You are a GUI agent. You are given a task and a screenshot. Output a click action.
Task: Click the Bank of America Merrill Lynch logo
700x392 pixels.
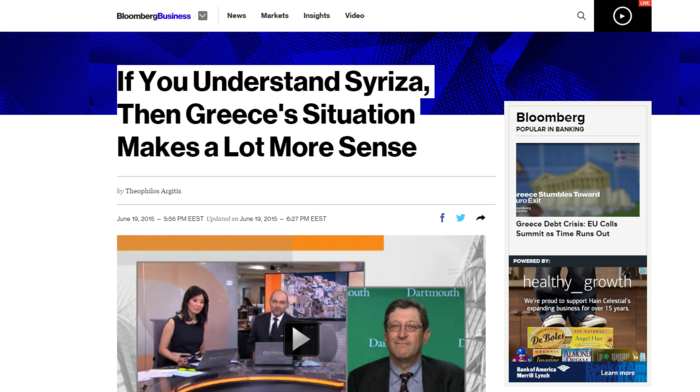click(x=542, y=372)
